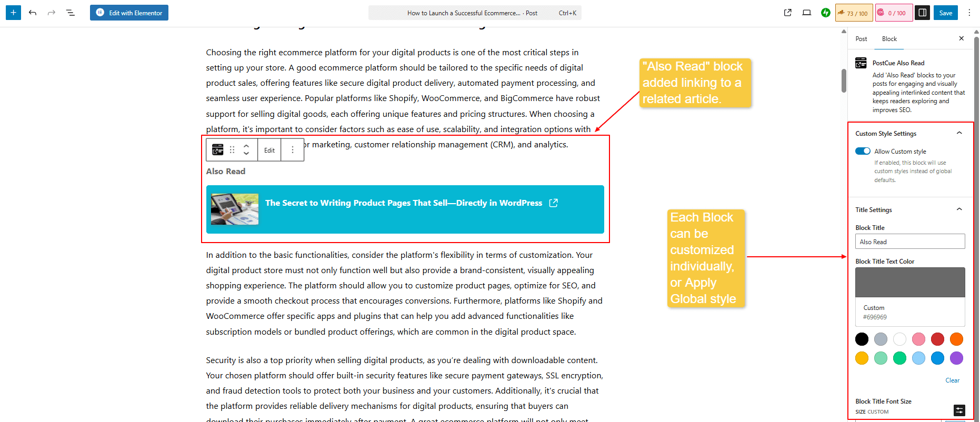
Task: Click the external link icon on related article
Action: click(x=554, y=203)
